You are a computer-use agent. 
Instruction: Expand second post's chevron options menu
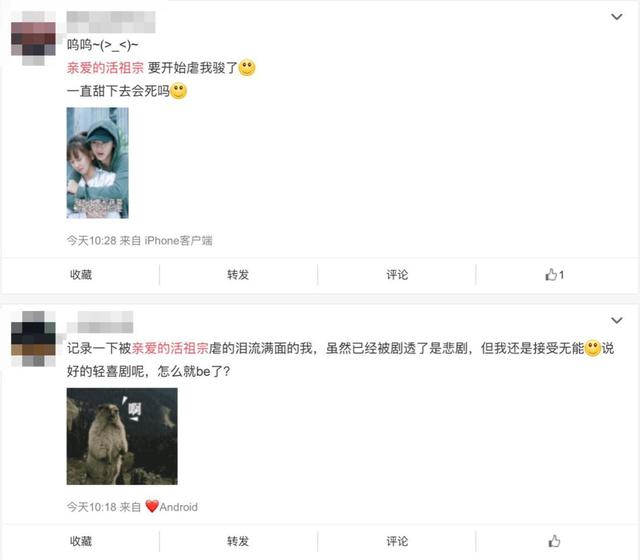616,320
